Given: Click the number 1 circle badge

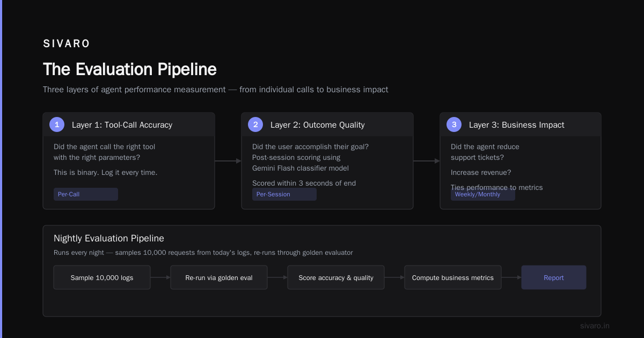Looking at the screenshot, I should tap(57, 124).
